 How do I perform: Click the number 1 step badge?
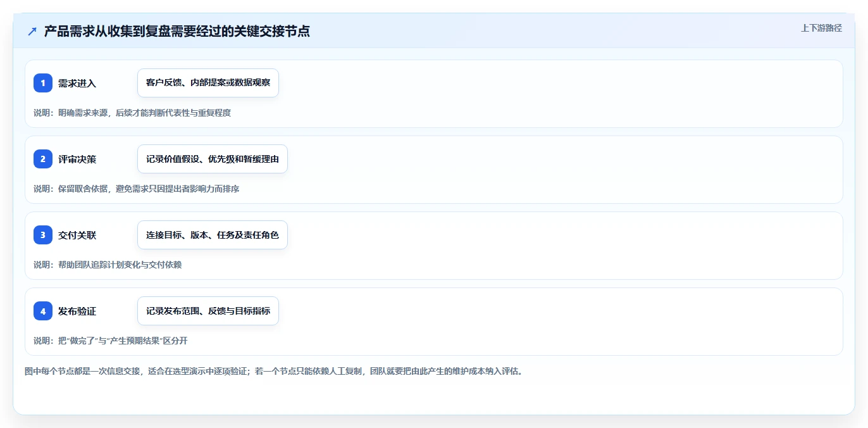(43, 83)
